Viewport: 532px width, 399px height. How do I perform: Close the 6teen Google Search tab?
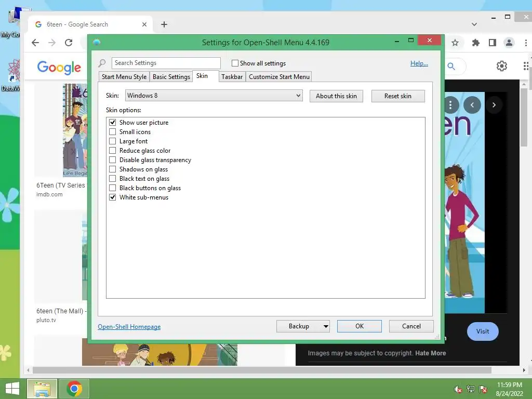(x=144, y=24)
